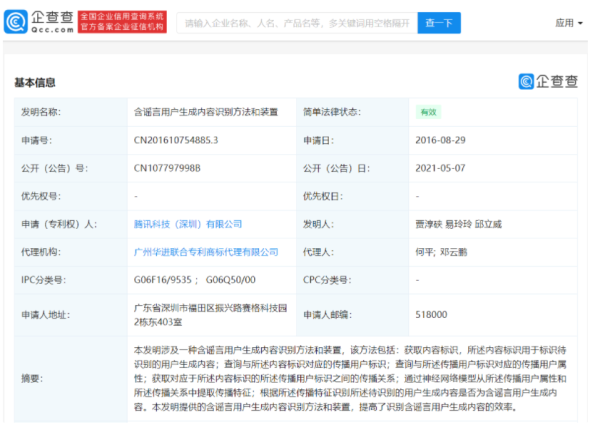Click the 基本信息 section heading

click(35, 82)
